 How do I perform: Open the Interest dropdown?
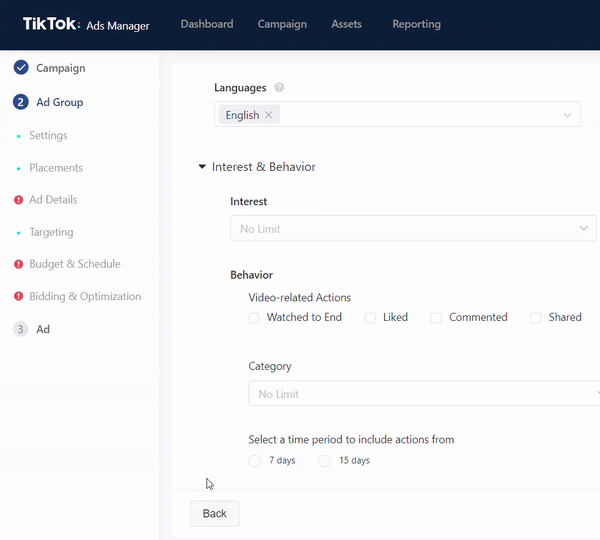pyautogui.click(x=412, y=229)
